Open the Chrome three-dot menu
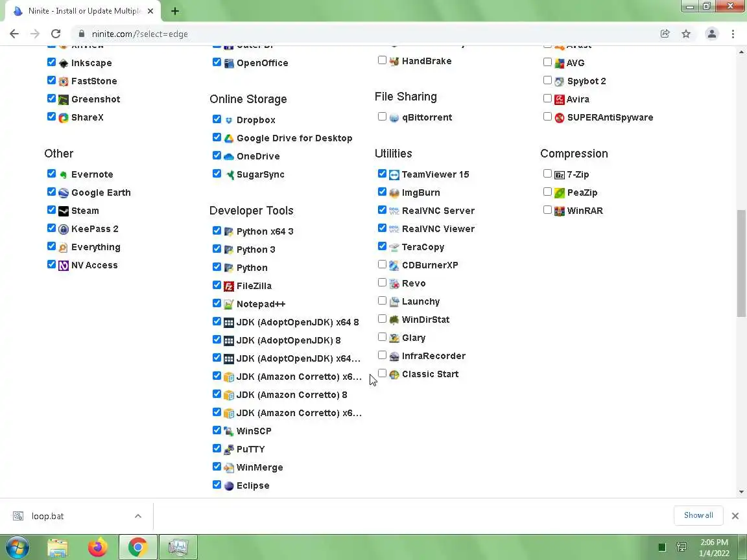 click(733, 34)
